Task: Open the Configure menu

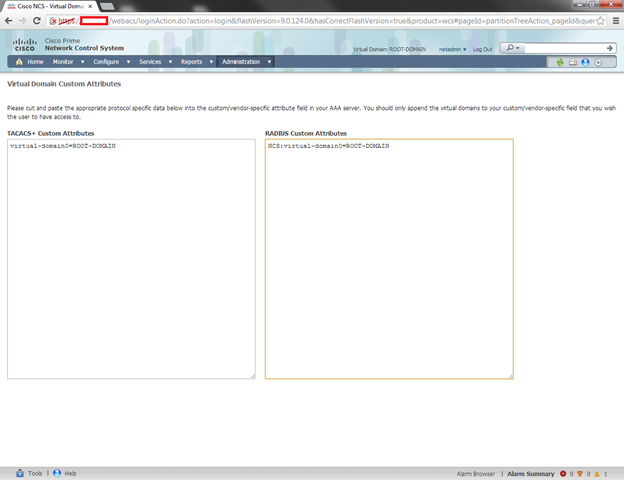Action: pos(106,62)
